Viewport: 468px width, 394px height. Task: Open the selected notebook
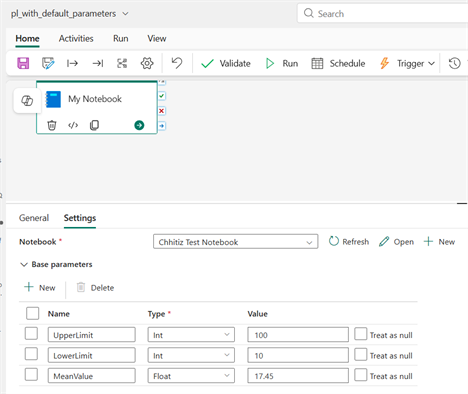pyautogui.click(x=396, y=242)
